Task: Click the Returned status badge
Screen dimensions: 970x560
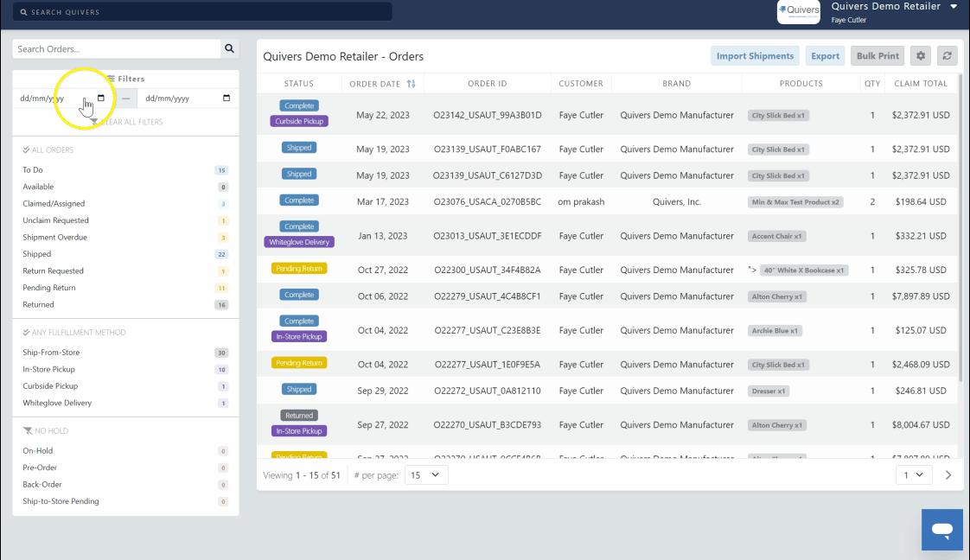Action: pyautogui.click(x=299, y=416)
